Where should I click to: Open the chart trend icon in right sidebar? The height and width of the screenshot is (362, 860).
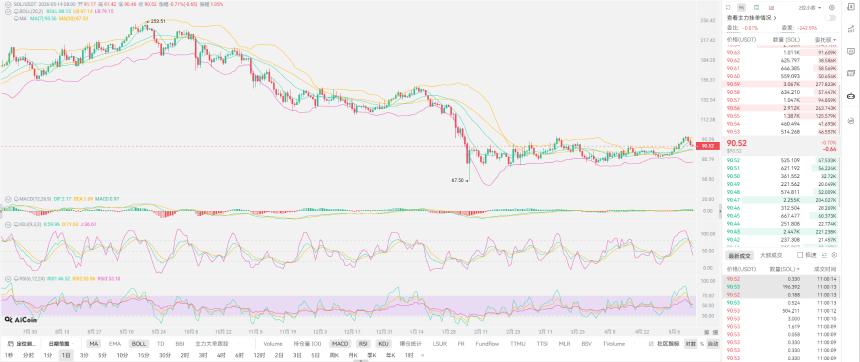851,29
